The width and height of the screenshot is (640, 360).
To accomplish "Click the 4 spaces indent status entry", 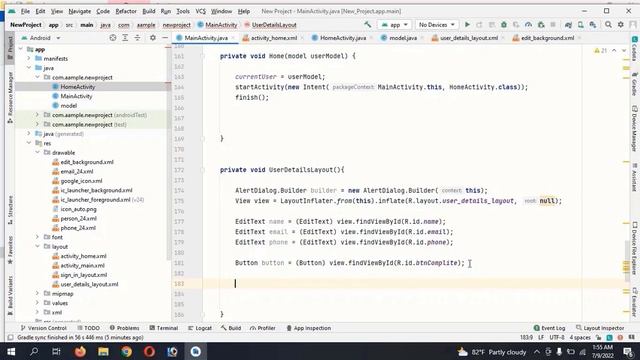I will (580, 338).
